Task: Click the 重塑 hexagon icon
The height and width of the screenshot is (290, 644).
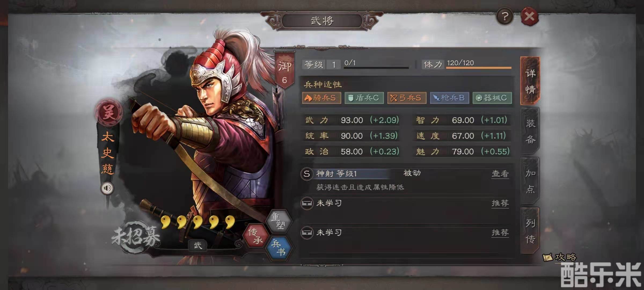Action: pyautogui.click(x=279, y=221)
